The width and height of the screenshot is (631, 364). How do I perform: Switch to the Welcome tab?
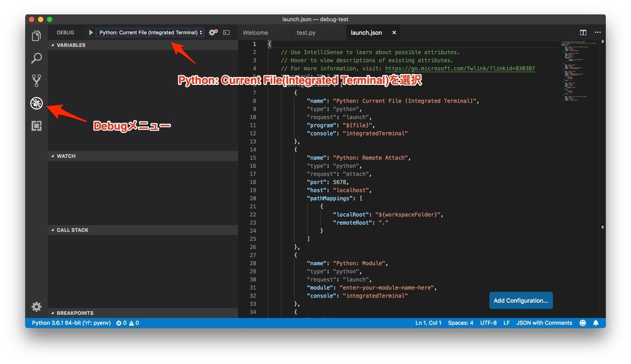(255, 33)
